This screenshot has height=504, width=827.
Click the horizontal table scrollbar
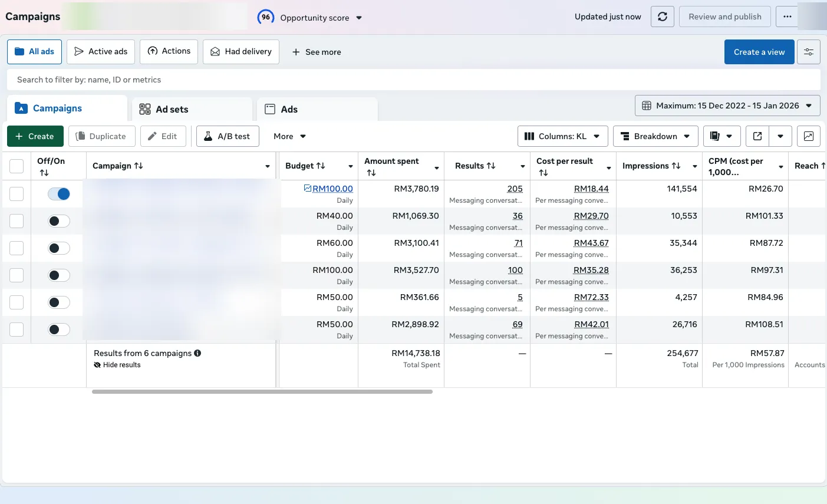[262, 391]
